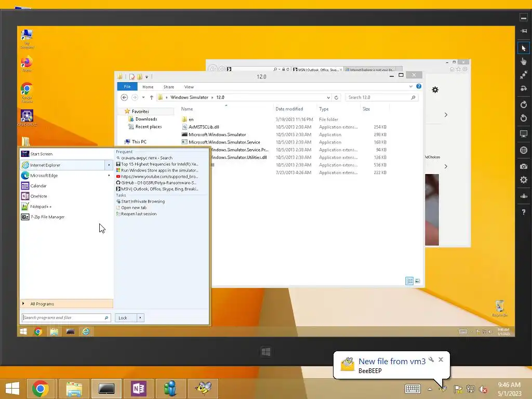Screen dimensions: 532x399
Task: Click Windows hardware button below simulator screen
Action: (x=266, y=352)
